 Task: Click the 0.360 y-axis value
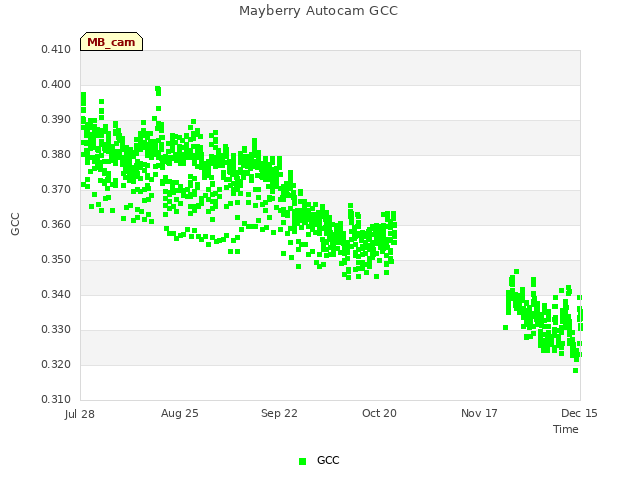[56, 224]
